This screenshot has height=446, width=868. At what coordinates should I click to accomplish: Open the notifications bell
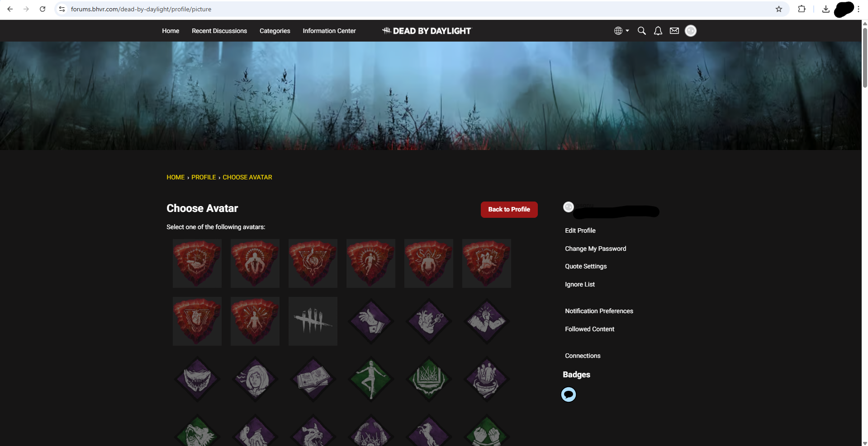[x=658, y=31]
